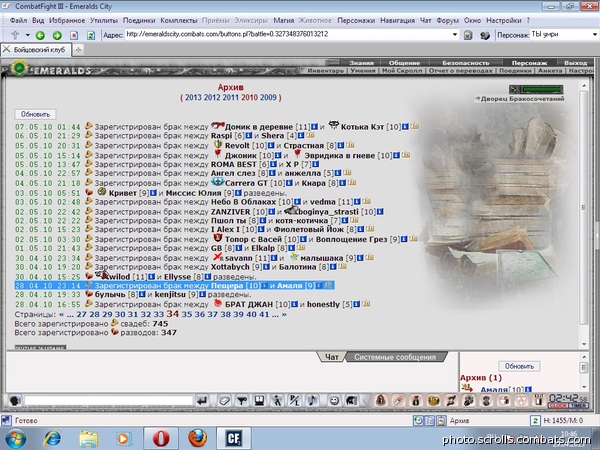This screenshot has height=450, width=600.
Task: Open the 2013 archive year link
Action: point(193,98)
